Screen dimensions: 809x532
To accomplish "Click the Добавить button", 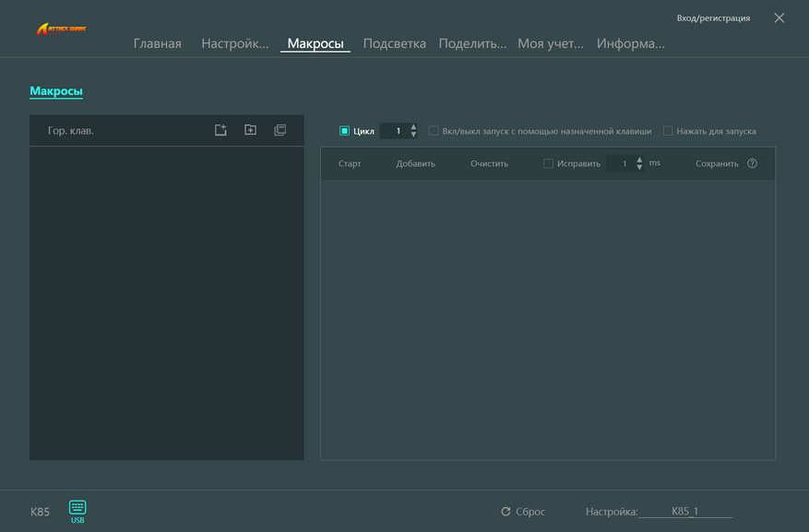I will 415,163.
